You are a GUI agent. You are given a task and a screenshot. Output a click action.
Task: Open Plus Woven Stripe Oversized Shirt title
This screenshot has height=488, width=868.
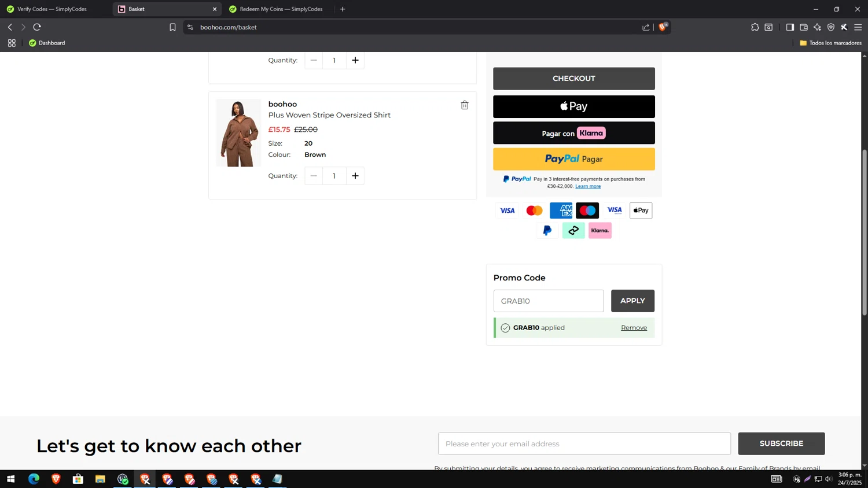329,115
